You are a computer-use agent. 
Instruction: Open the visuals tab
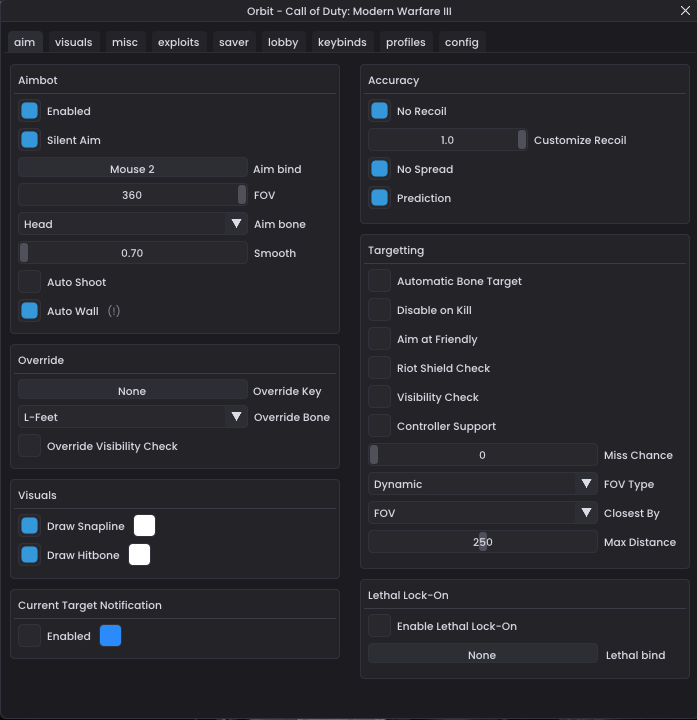pyautogui.click(x=73, y=42)
